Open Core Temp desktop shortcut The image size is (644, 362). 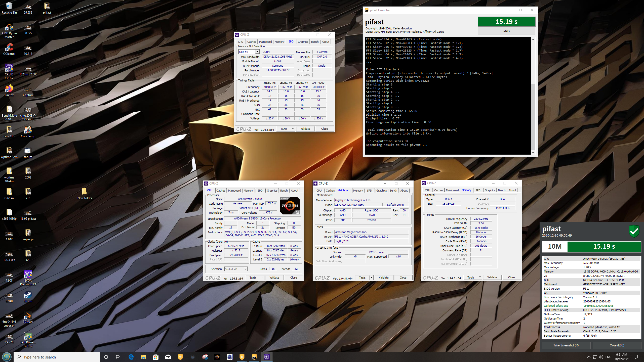click(28, 132)
